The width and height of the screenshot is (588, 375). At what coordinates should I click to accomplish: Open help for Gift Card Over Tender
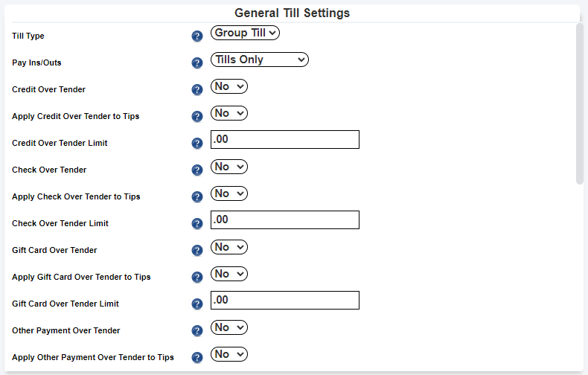197,251
